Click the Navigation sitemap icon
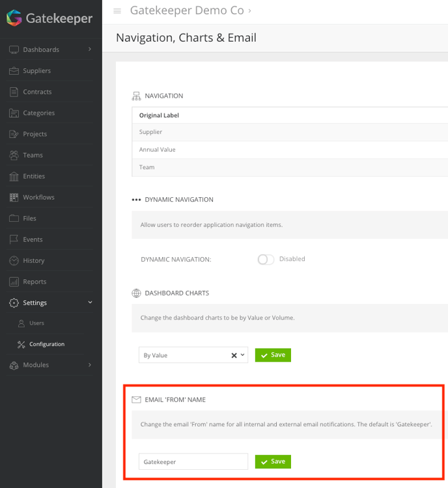This screenshot has width=448, height=488. [136, 96]
